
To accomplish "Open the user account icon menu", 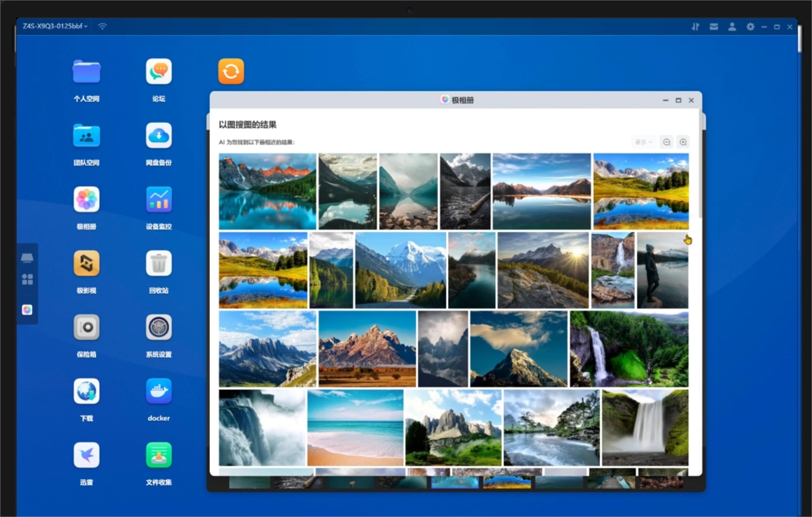I will 732,27.
